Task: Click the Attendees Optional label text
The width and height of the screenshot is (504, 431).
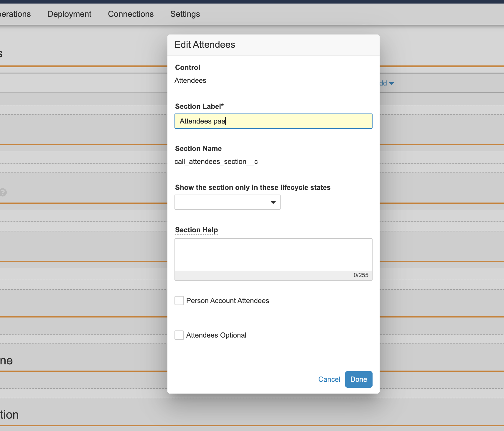Action: point(216,335)
